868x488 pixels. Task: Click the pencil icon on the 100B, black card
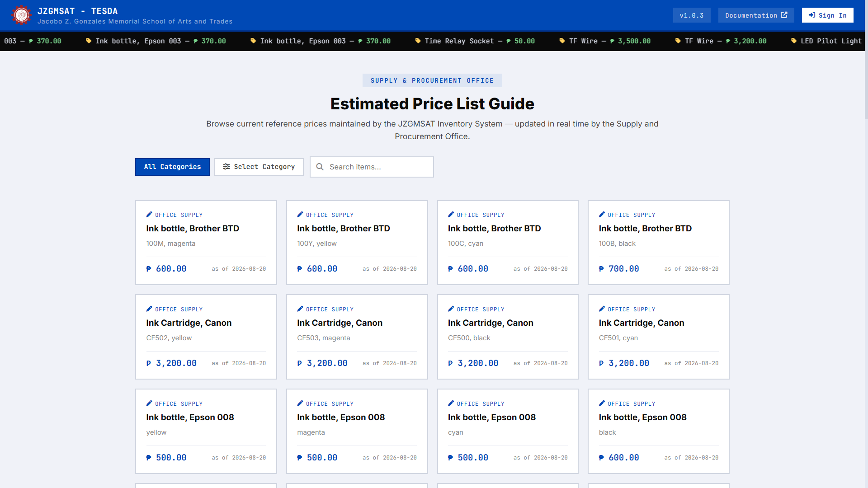tap(602, 215)
